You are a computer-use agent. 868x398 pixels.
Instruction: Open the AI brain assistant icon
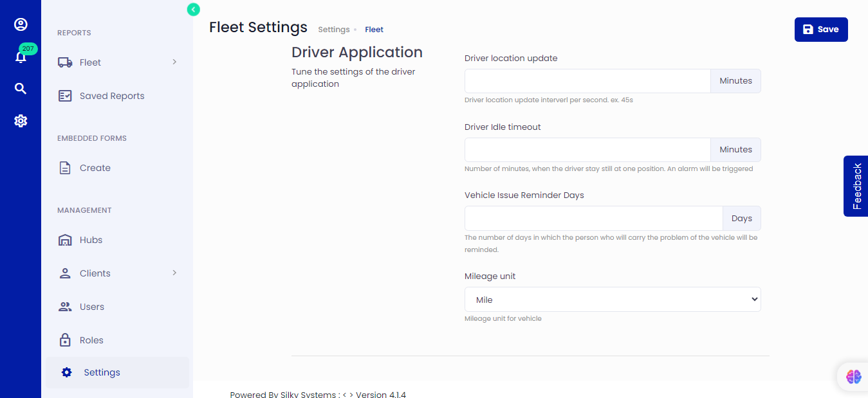(x=853, y=377)
